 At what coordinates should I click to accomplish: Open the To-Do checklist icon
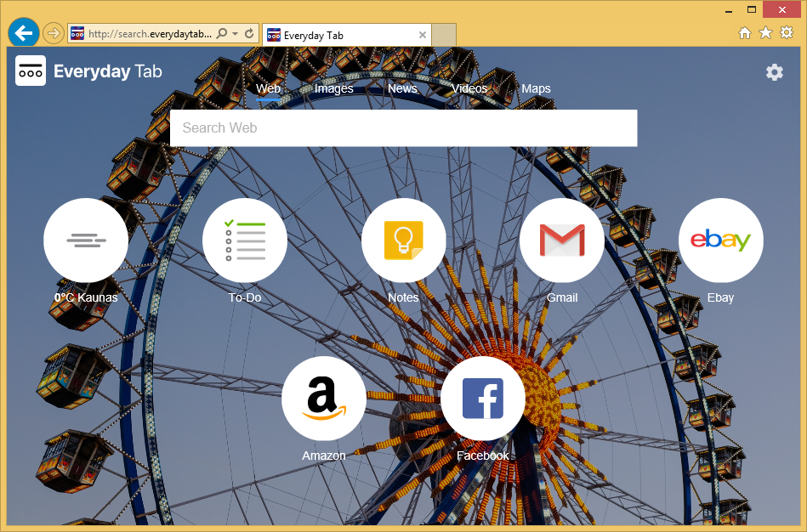[245, 241]
